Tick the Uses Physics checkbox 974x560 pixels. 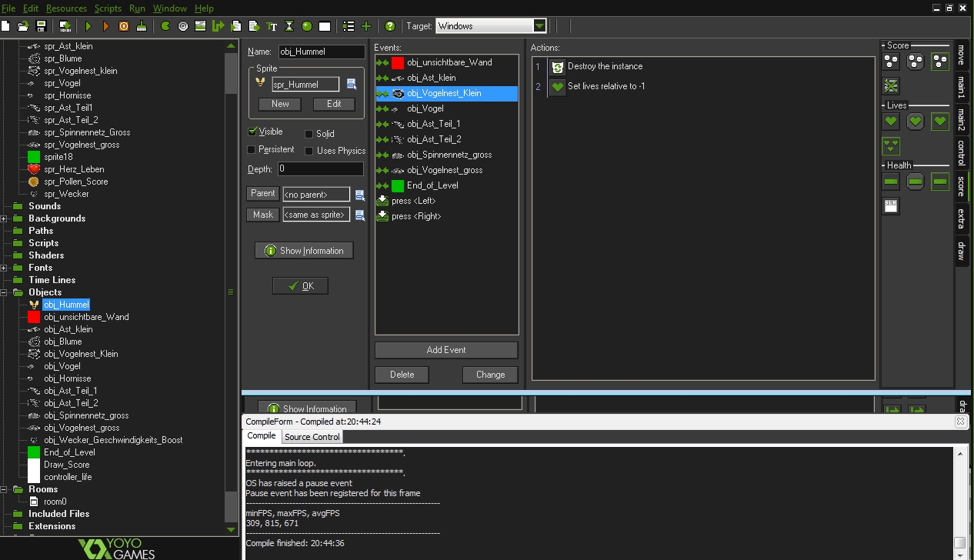309,151
